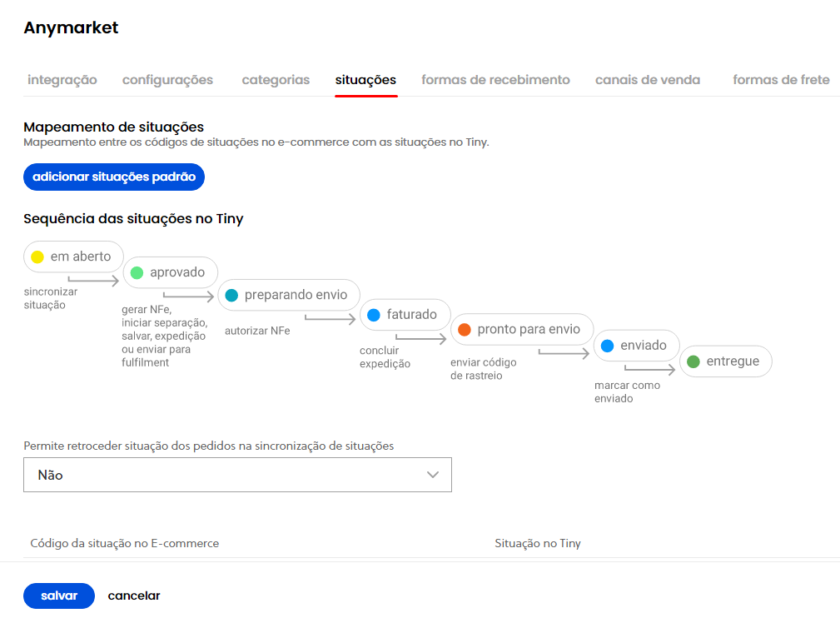Click the entregue status pill
This screenshot has width=840, height=618.
(726, 361)
